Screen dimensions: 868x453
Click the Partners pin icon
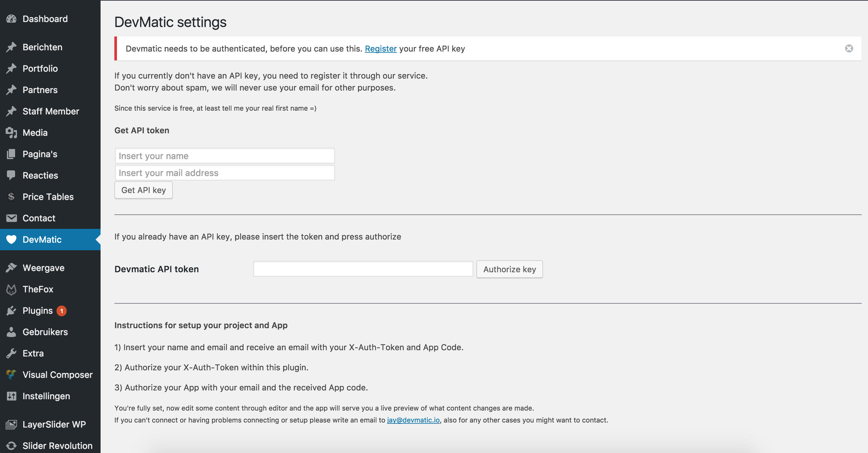[11, 90]
